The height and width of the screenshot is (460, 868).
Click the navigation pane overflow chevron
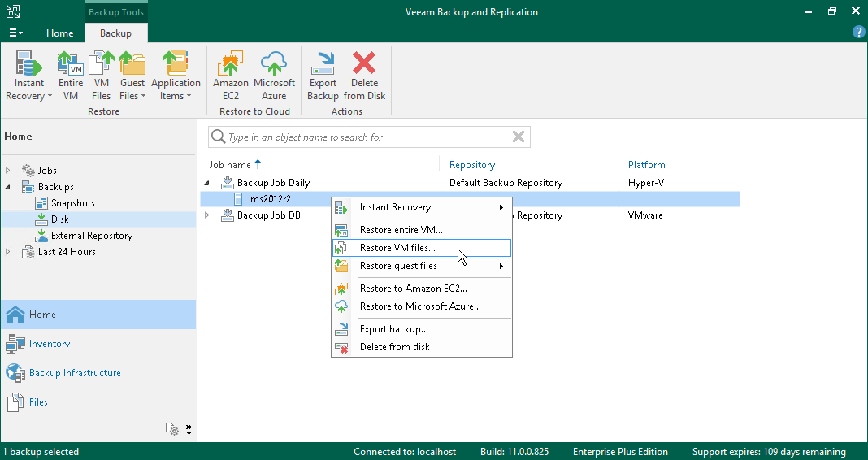[x=189, y=430]
